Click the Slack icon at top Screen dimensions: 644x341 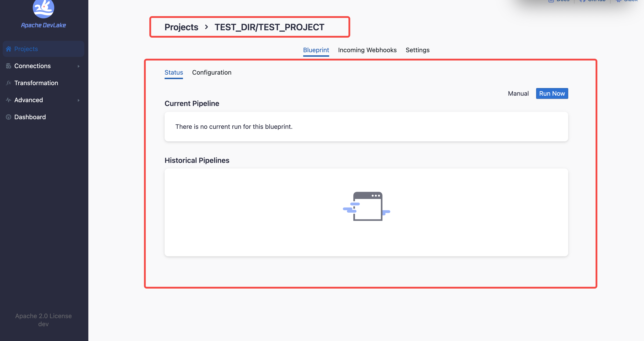[618, 1]
